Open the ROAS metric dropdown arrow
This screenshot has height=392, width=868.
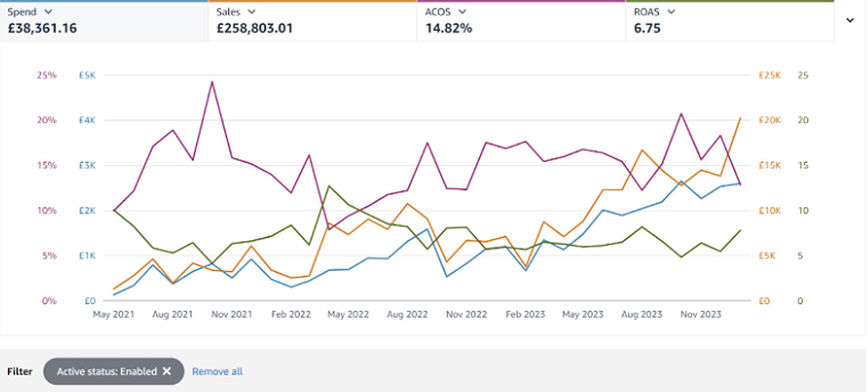[672, 12]
